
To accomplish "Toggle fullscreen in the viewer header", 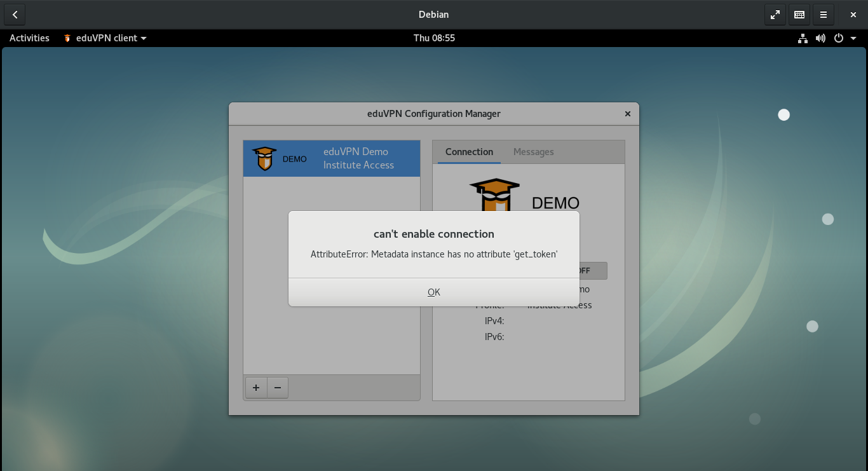I will (x=775, y=15).
